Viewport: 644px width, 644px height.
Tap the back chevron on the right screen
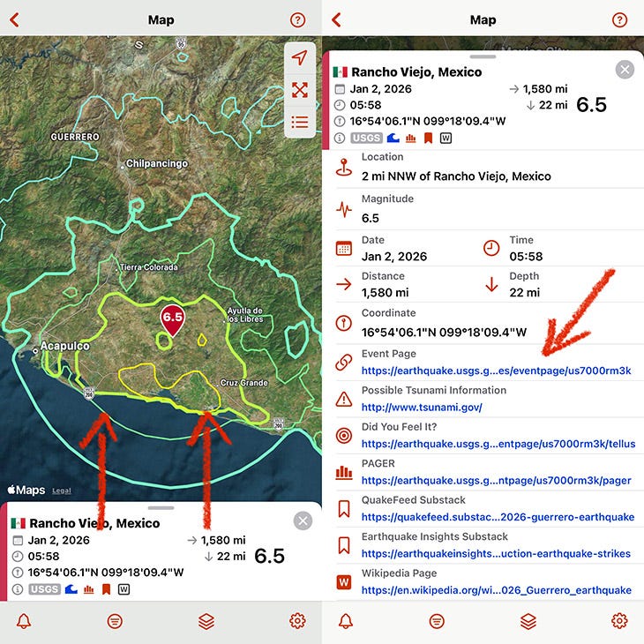[x=337, y=19]
